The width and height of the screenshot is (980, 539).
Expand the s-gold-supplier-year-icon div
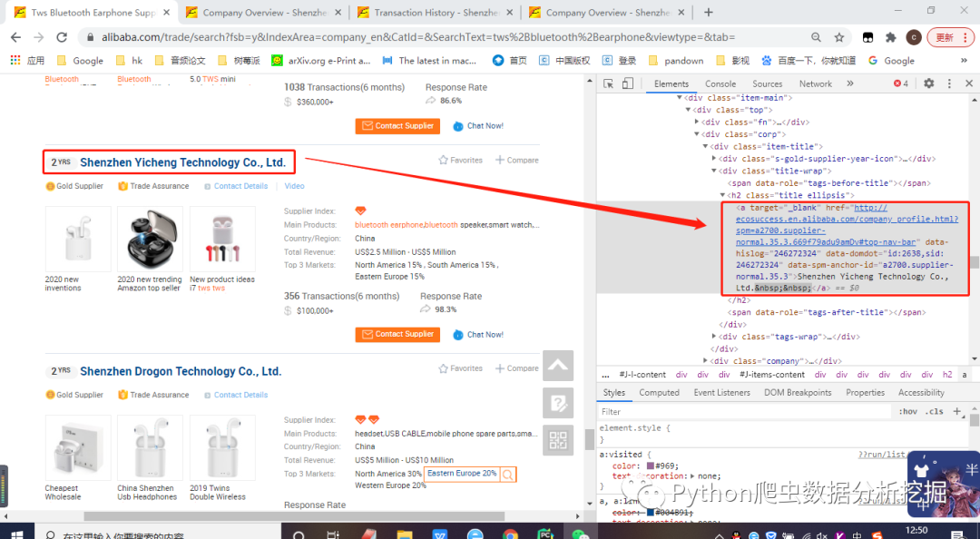click(714, 159)
